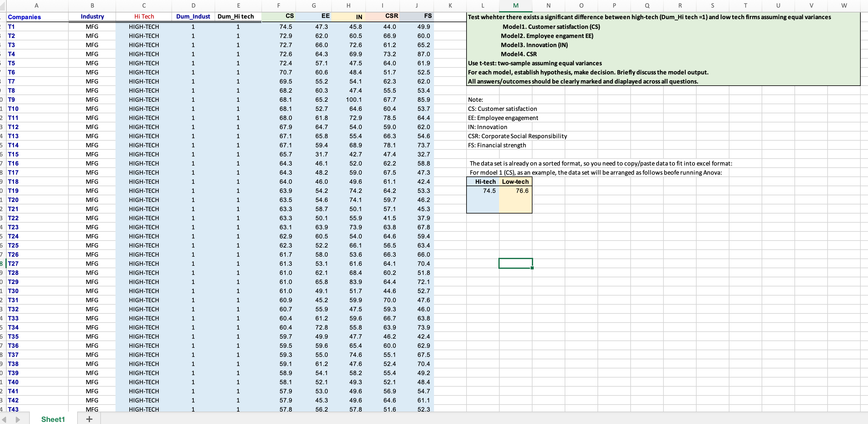
Task: Click the innovation value 100.1 cell
Action: 353,100
